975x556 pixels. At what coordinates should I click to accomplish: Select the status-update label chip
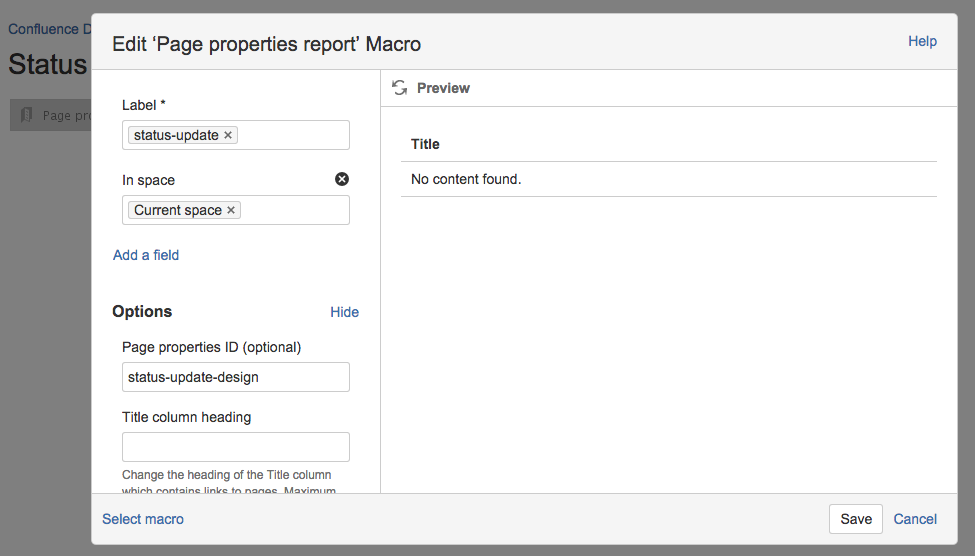pos(176,135)
